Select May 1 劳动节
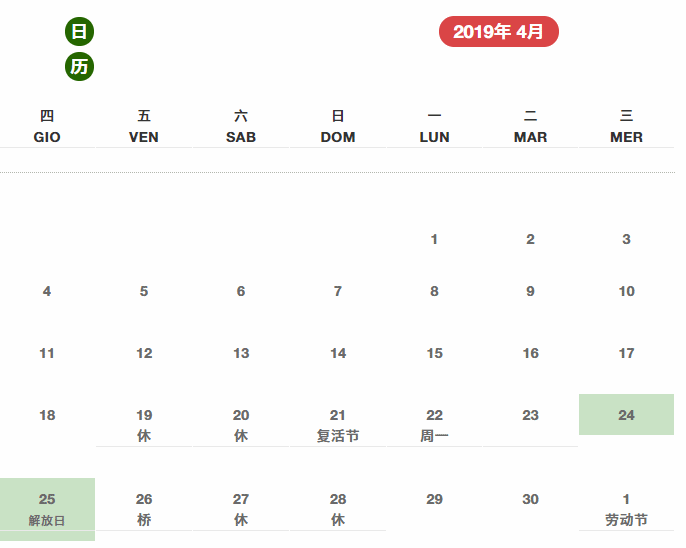The image size is (686, 548). coord(626,508)
